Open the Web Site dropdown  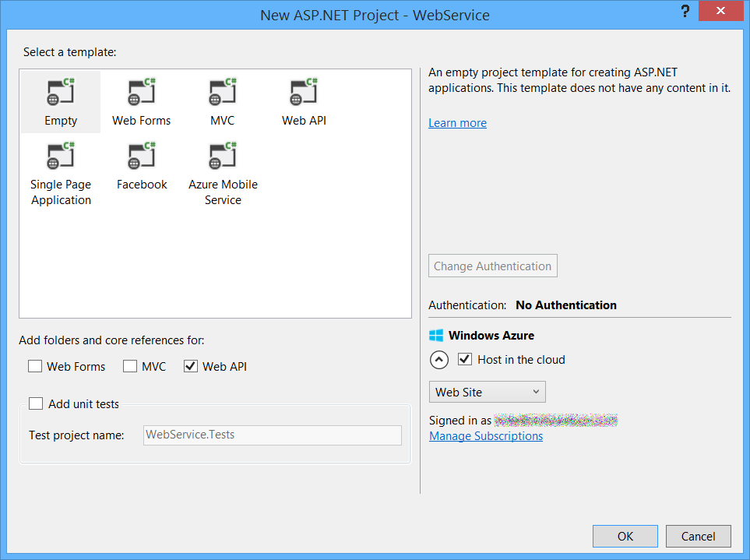tap(487, 392)
